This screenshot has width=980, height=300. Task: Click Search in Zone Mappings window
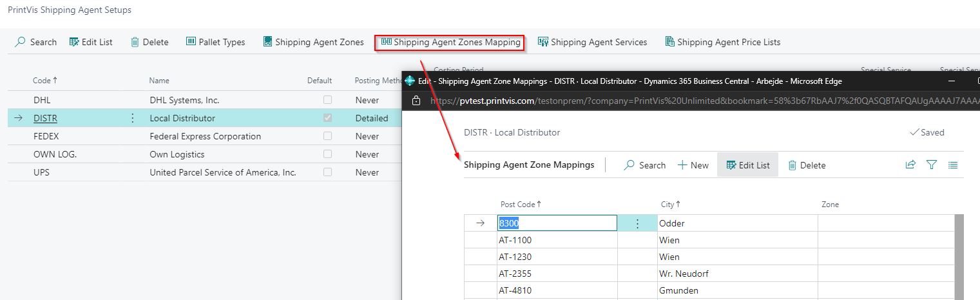(645, 165)
